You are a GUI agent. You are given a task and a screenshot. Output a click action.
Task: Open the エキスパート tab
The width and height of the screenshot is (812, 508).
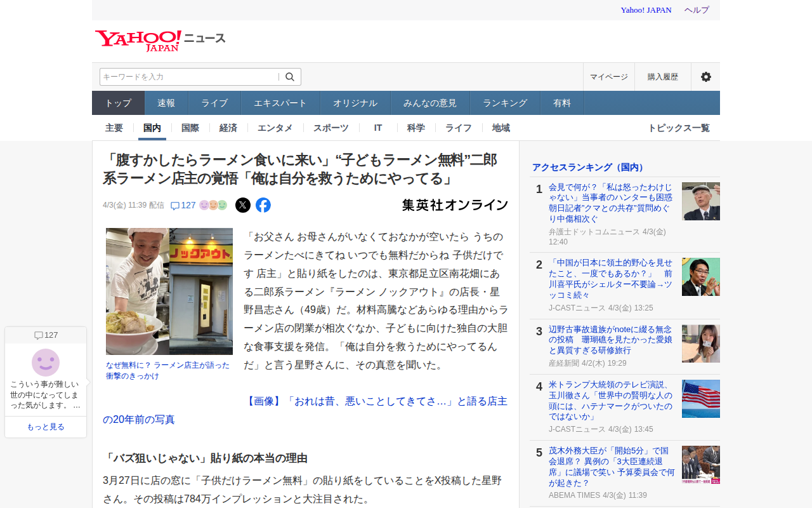[x=280, y=103]
